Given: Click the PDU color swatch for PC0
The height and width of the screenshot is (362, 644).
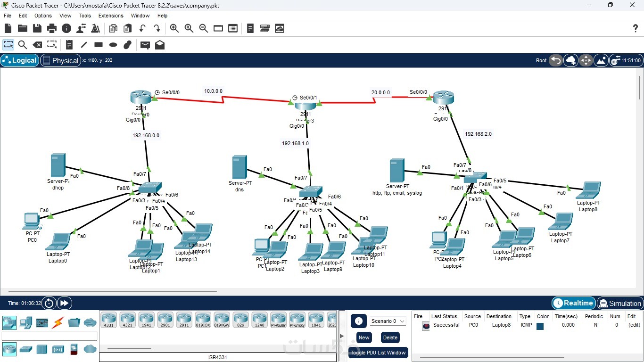Looking at the screenshot, I should point(540,326).
